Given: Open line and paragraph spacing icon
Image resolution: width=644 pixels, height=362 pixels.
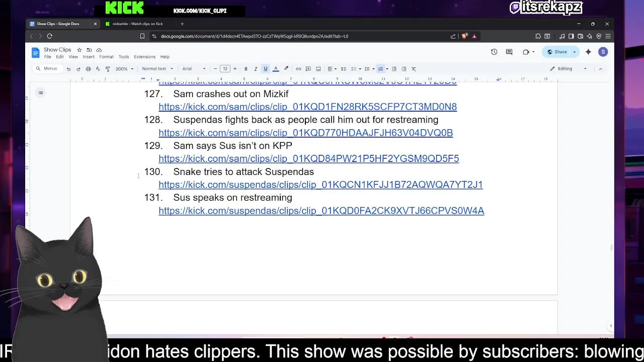Looking at the screenshot, I should (x=343, y=69).
